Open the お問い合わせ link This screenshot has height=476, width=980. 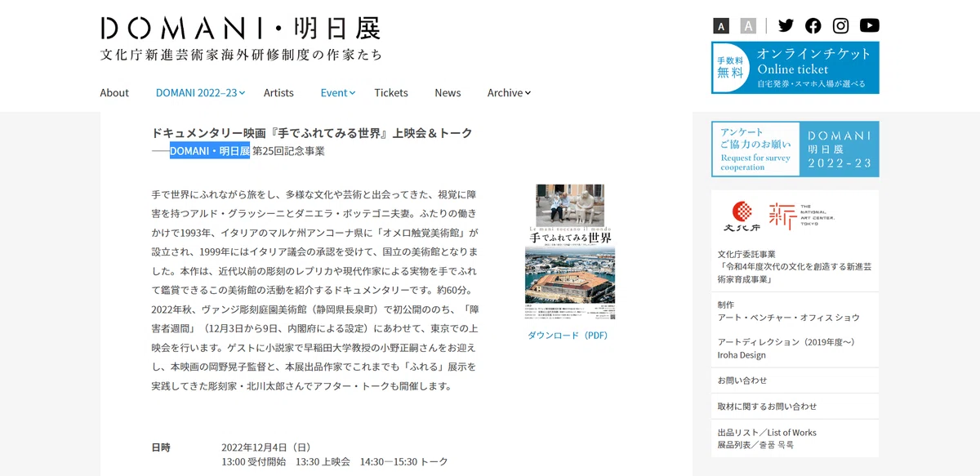[x=742, y=380]
